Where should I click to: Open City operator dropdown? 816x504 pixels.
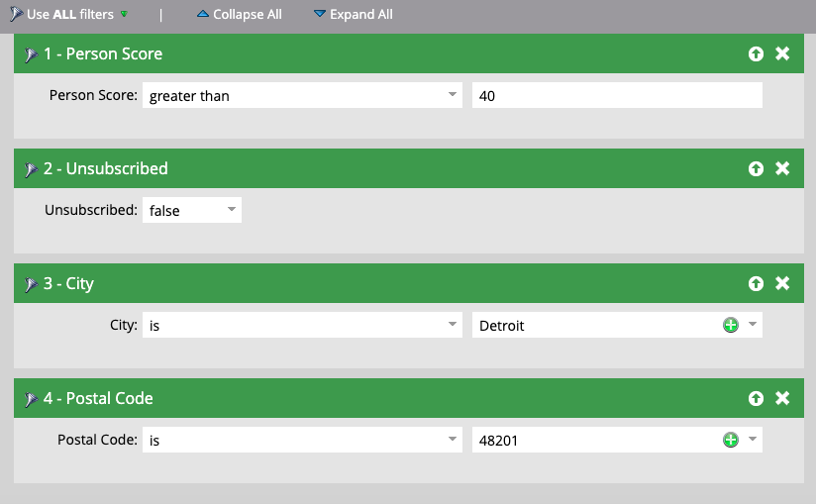pos(302,325)
